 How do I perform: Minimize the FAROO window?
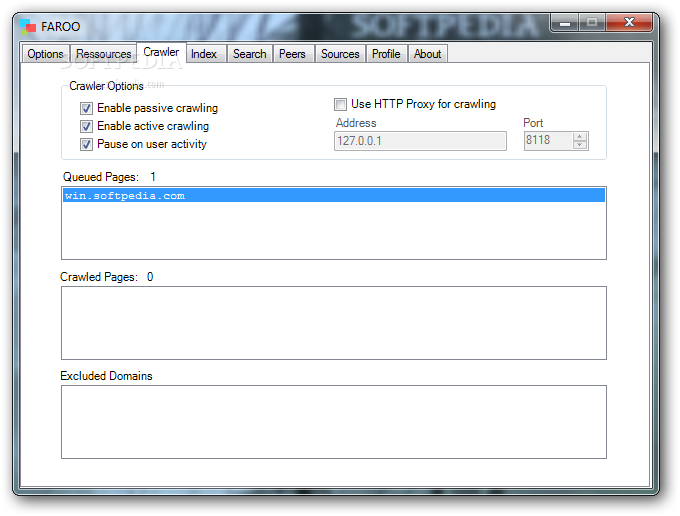tap(565, 23)
